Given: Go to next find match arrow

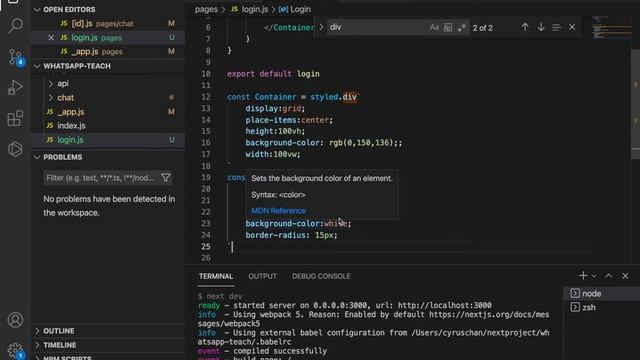Looking at the screenshot, I should point(541,27).
